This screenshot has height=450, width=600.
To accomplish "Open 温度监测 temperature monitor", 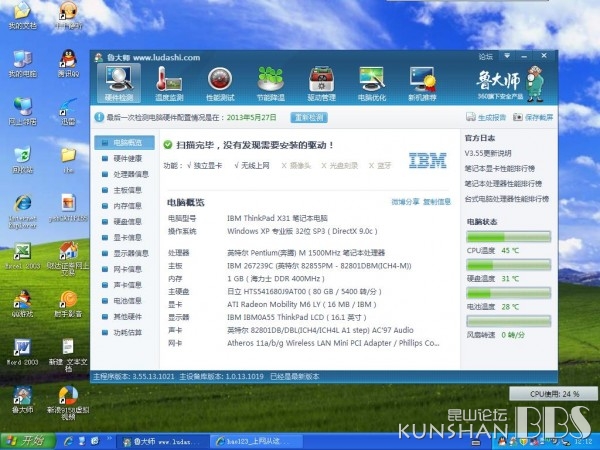I will tap(169, 83).
